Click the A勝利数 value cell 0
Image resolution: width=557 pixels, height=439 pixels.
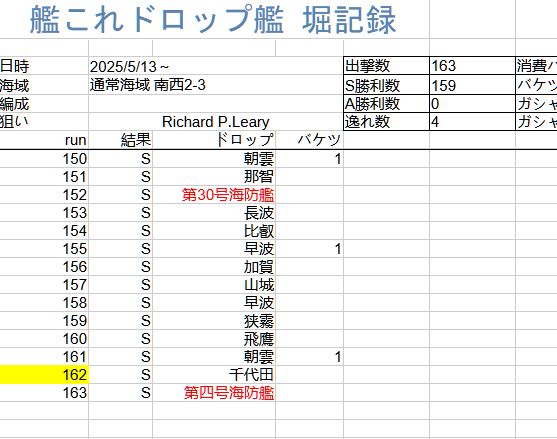coord(472,104)
